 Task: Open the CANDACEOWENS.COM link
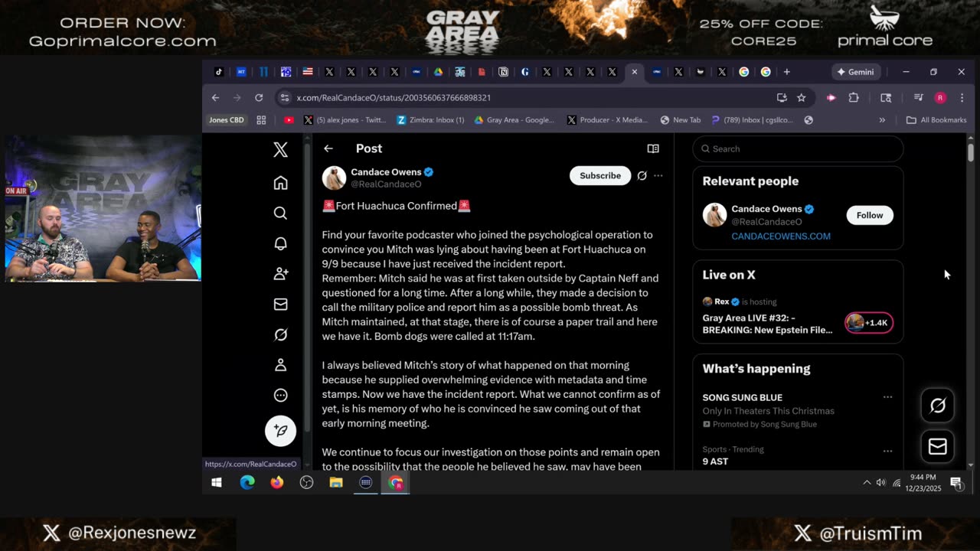point(781,236)
